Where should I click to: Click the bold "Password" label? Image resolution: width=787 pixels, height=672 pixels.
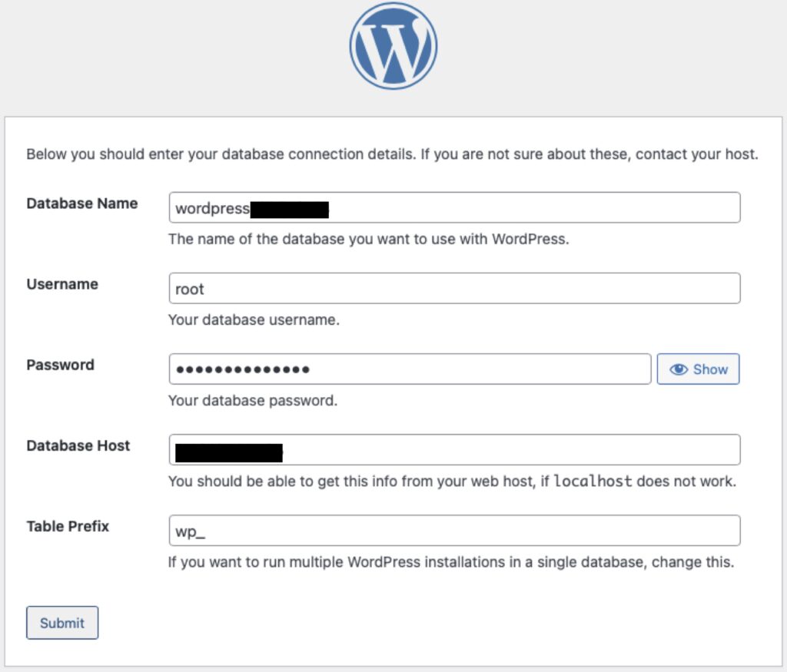point(60,365)
